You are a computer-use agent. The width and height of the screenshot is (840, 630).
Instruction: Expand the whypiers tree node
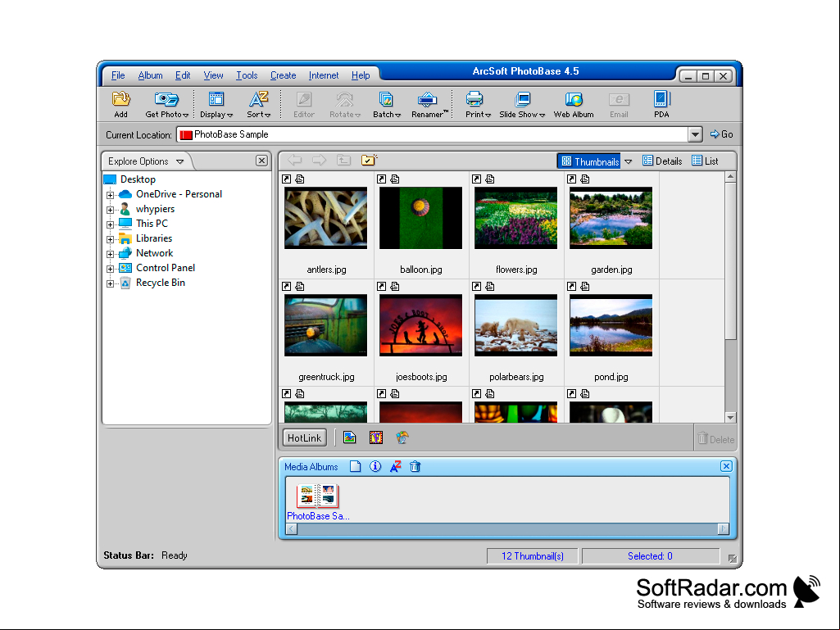coord(110,210)
